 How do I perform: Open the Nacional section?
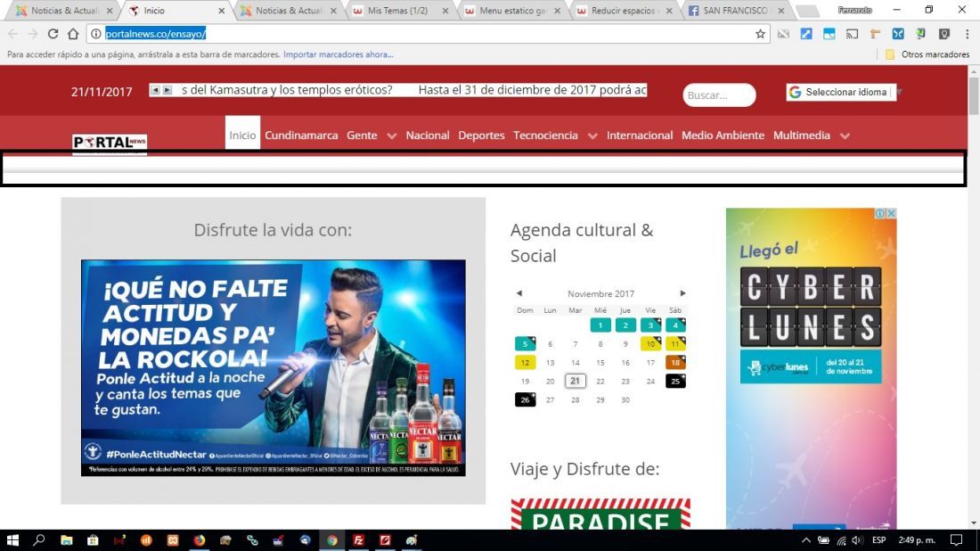click(428, 136)
